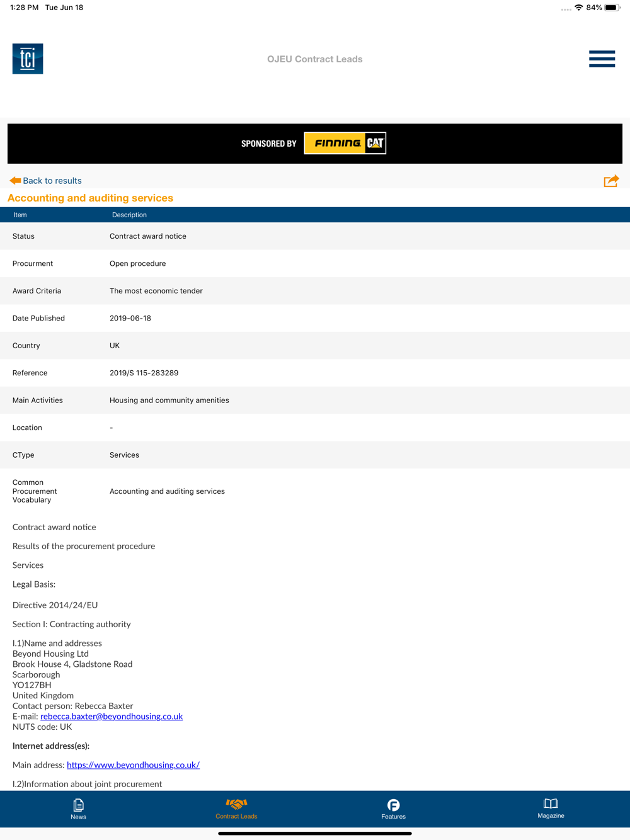Switch to the Magazine tab label
The image size is (630, 840).
(x=551, y=815)
